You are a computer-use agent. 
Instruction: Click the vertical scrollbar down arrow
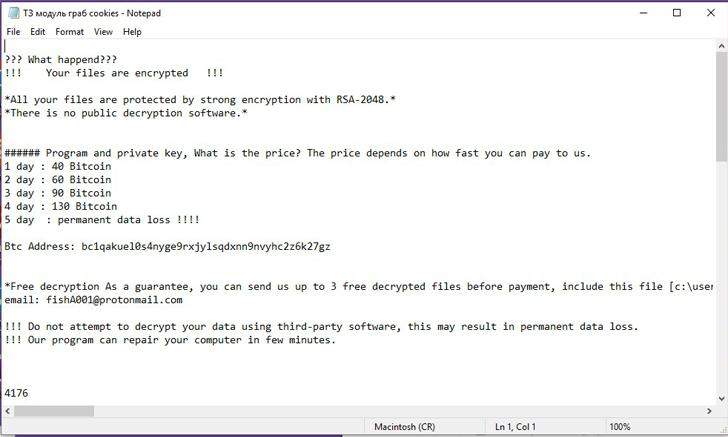point(721,398)
